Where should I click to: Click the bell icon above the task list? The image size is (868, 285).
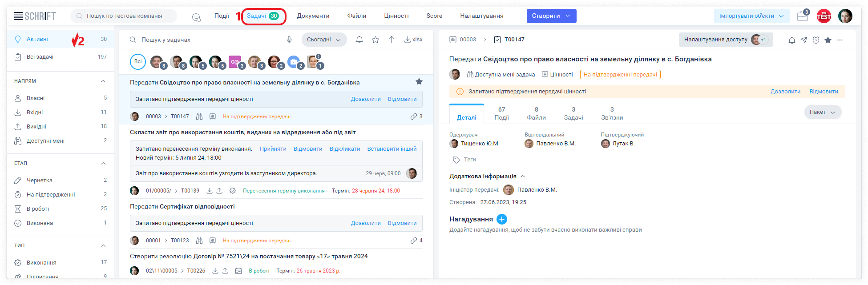(x=359, y=40)
